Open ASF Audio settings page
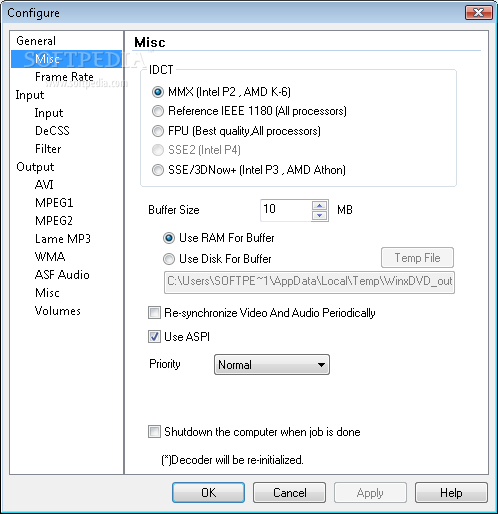 [x=62, y=275]
